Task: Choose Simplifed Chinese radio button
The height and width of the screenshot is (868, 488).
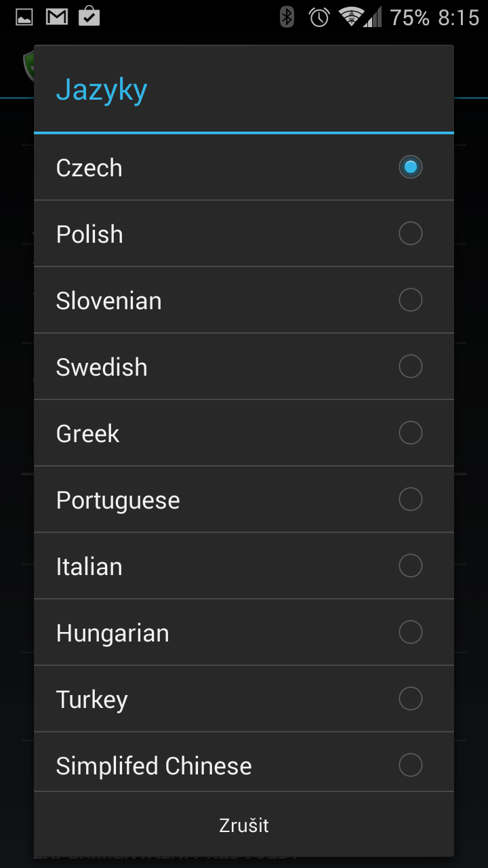Action: (410, 765)
